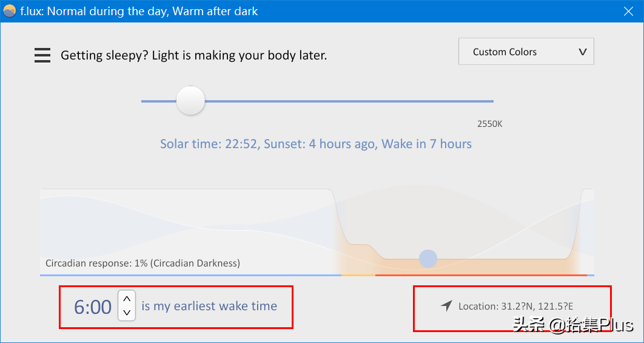The width and height of the screenshot is (644, 343).
Task: Click the right end of temperature slider track
Action: [490, 101]
